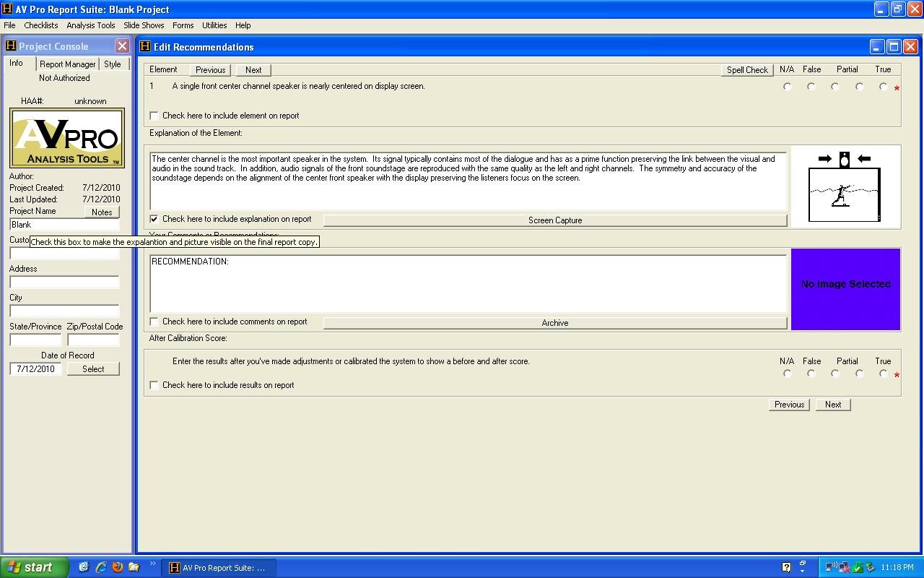
Task: Click the help question mark taskbar icon
Action: point(786,568)
